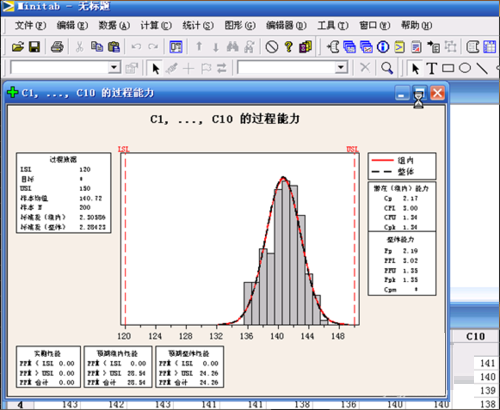The width and height of the screenshot is (500, 410).
Task: Print the current window with printer icon
Action: pyautogui.click(x=57, y=47)
